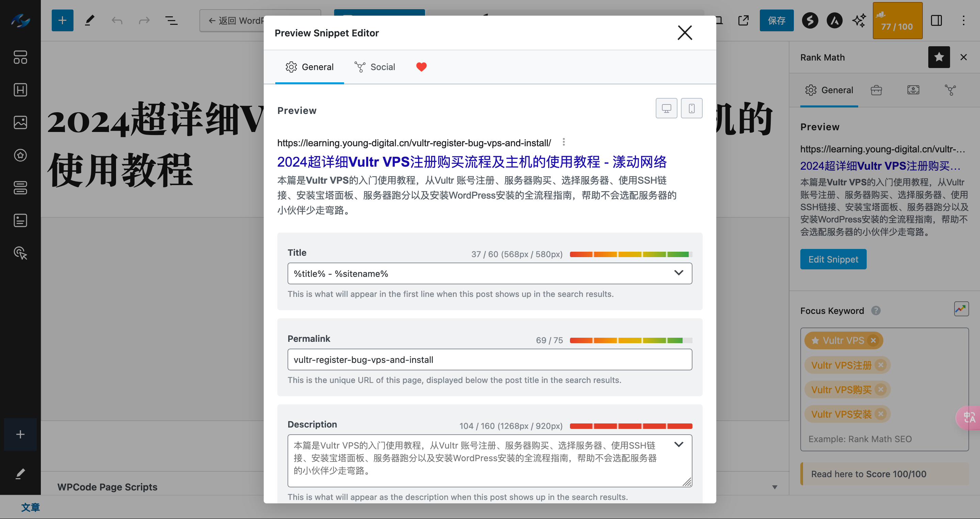Viewport: 980px width, 519px height.
Task: Click the 文章 breadcrumb at bottom
Action: [30, 507]
